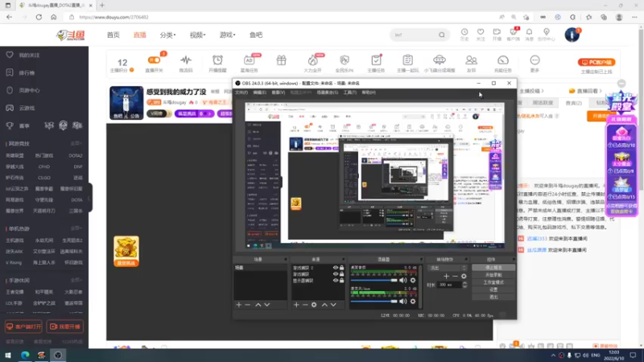Viewport: 644px width, 362px height.
Task: Open the gift box icon in streamer toolbar
Action: coord(281,61)
